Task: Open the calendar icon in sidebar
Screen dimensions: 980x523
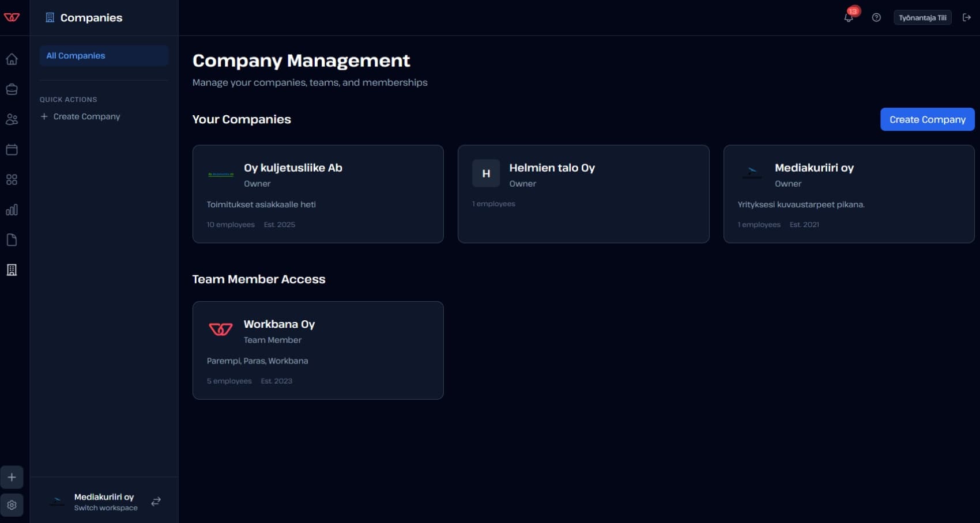Action: (x=12, y=150)
